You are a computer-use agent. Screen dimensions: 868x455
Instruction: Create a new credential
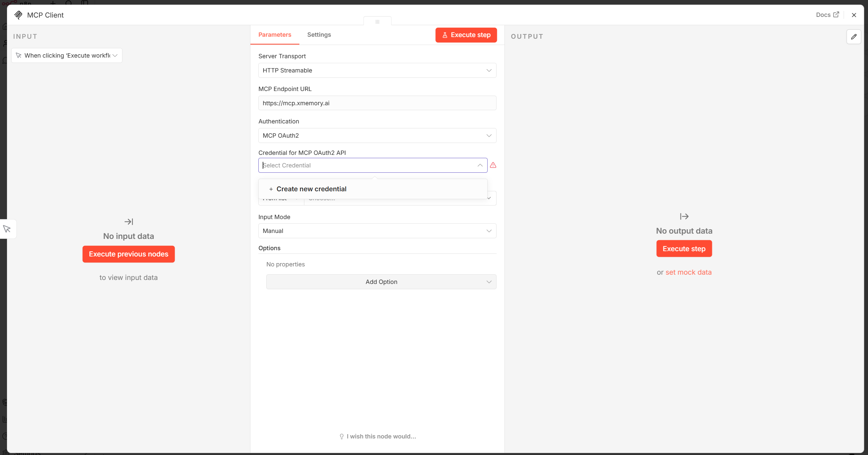click(311, 189)
